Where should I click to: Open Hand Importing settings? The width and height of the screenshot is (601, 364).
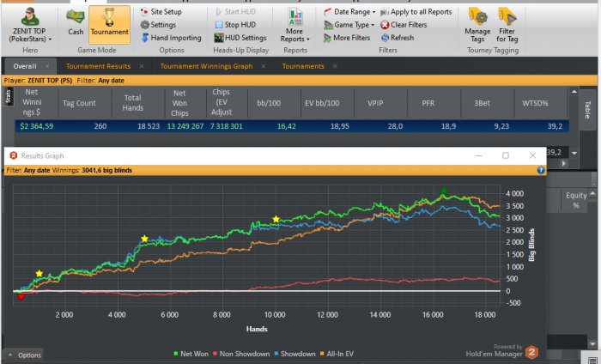click(x=172, y=38)
